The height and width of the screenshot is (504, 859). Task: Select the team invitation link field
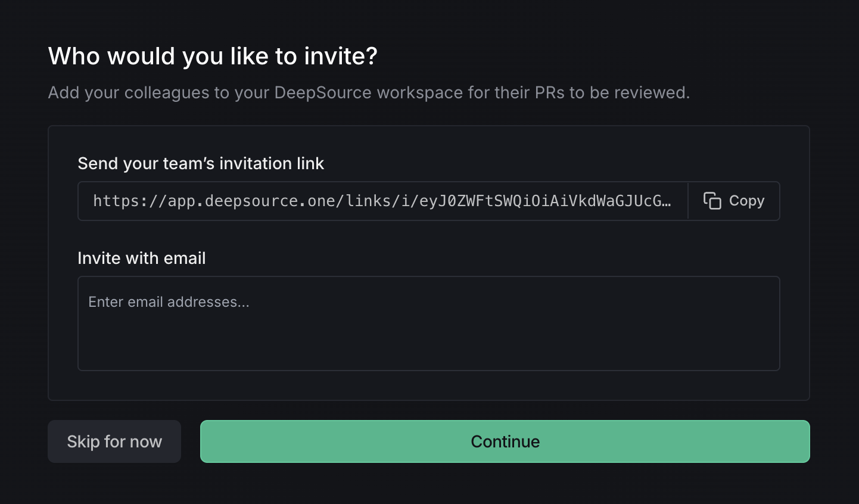click(x=382, y=201)
